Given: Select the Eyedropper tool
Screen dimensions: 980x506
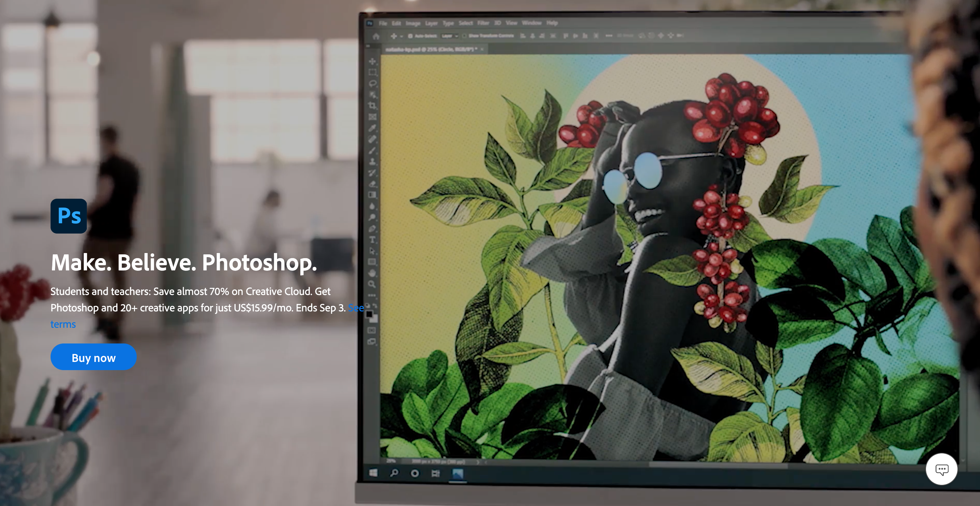Looking at the screenshot, I should [x=372, y=128].
